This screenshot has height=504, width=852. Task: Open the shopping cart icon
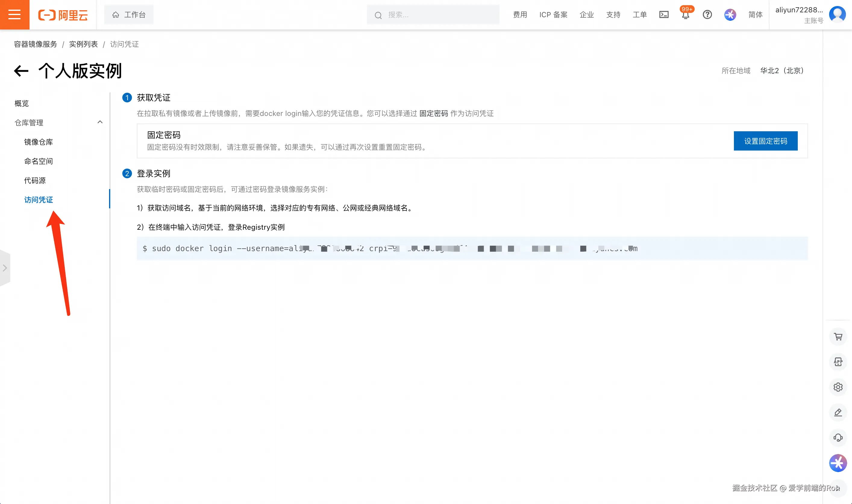(838, 337)
